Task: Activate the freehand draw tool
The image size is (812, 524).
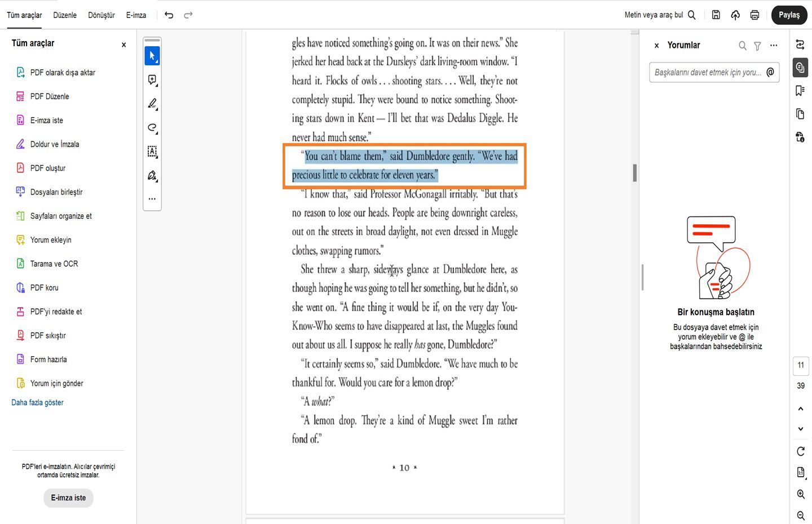Action: tap(152, 128)
